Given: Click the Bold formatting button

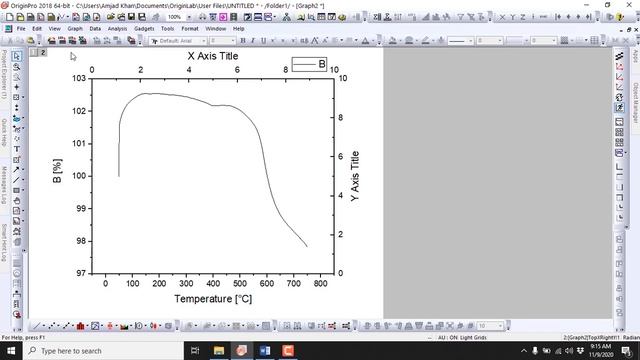Looking at the screenshot, I should [x=243, y=40].
